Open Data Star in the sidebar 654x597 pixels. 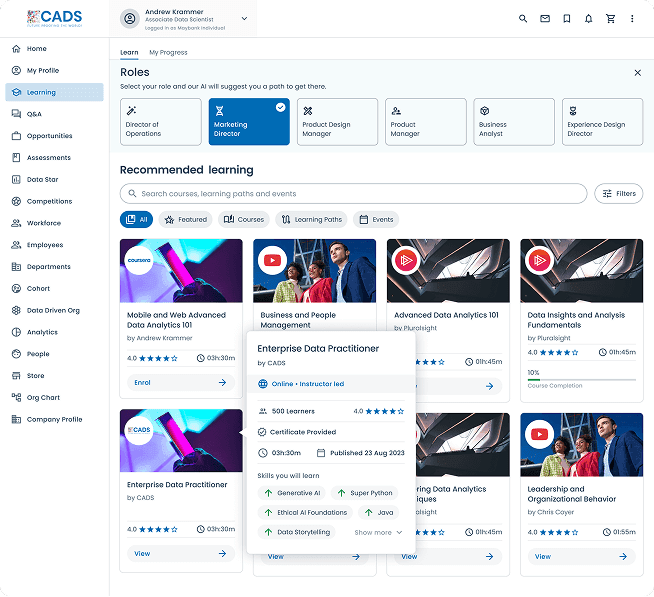coord(42,180)
